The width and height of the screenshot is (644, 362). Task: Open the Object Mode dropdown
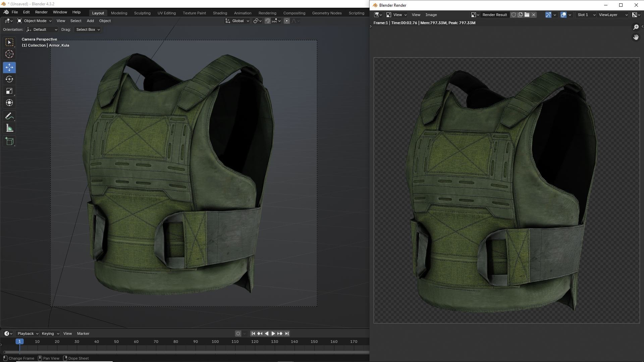click(35, 21)
